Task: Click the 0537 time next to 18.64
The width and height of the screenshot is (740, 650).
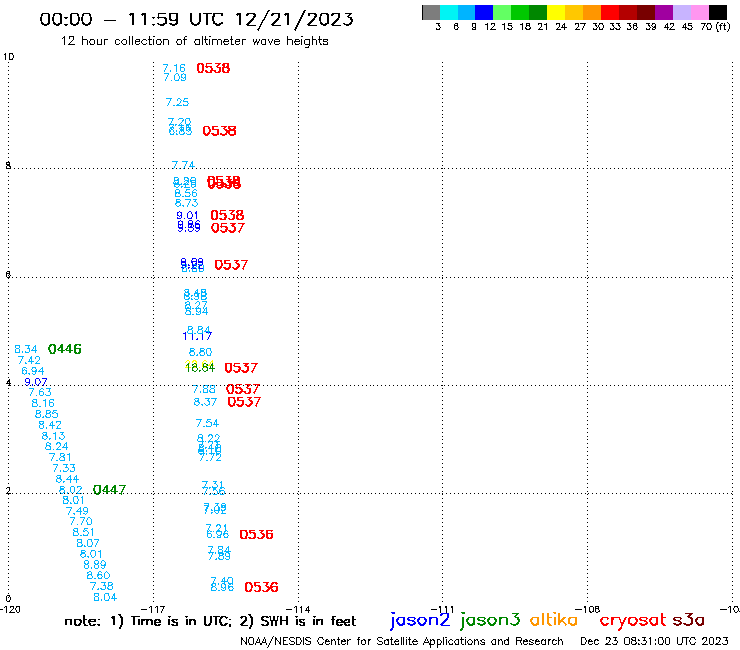Action: 241,368
